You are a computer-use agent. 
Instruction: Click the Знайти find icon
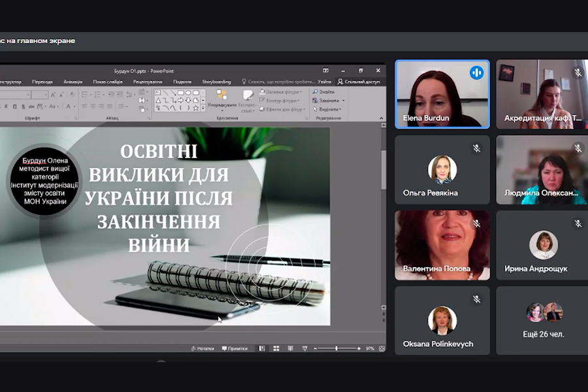325,92
